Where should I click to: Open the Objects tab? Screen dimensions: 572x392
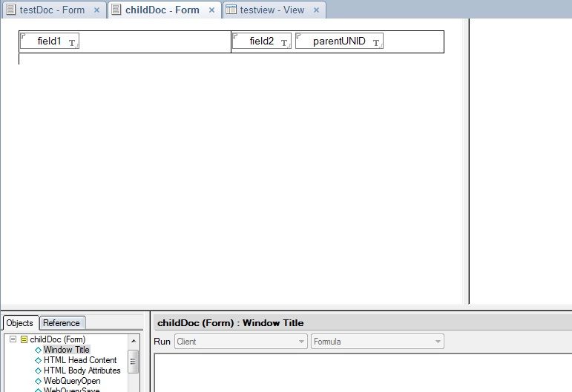(20, 323)
